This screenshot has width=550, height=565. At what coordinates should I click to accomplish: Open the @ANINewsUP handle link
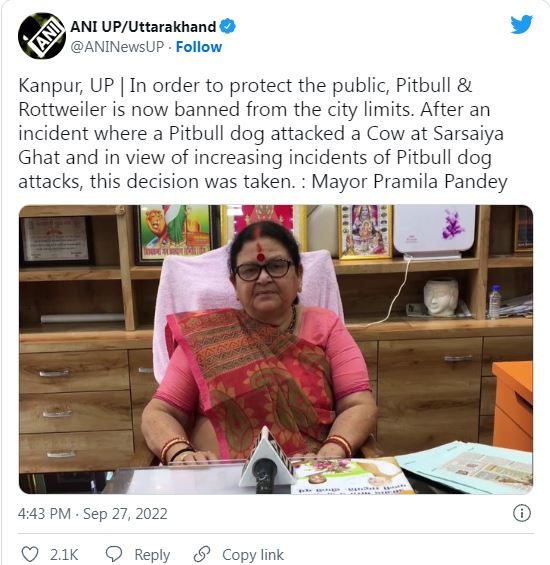pos(117,47)
